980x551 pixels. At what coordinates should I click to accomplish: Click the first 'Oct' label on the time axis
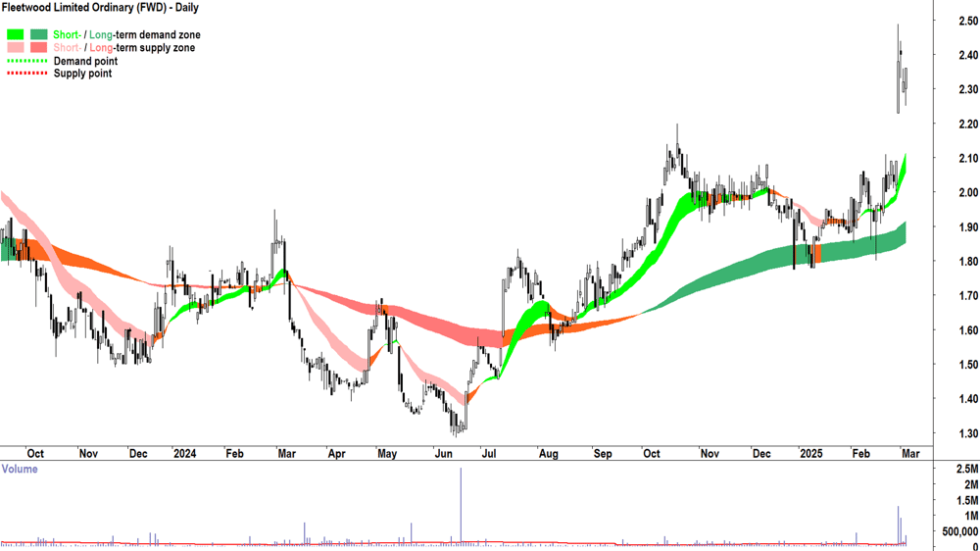[35, 453]
